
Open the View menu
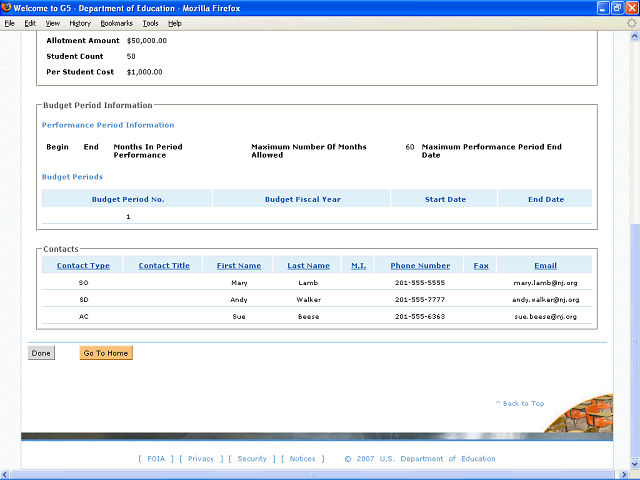tap(52, 22)
